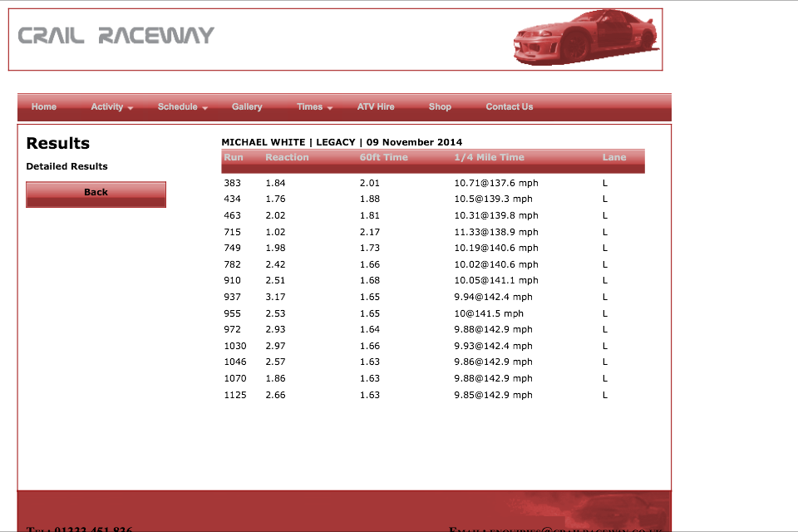798x532 pixels.
Task: Open the Home menu item
Action: 44,107
